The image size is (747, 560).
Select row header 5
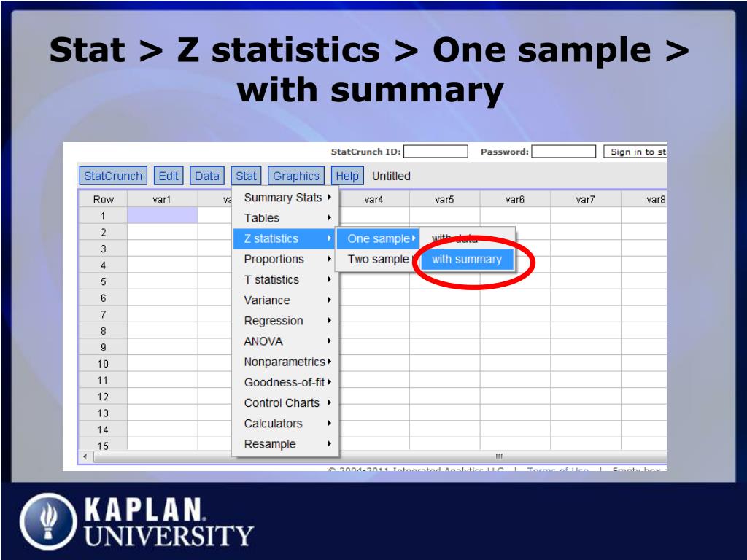click(103, 281)
